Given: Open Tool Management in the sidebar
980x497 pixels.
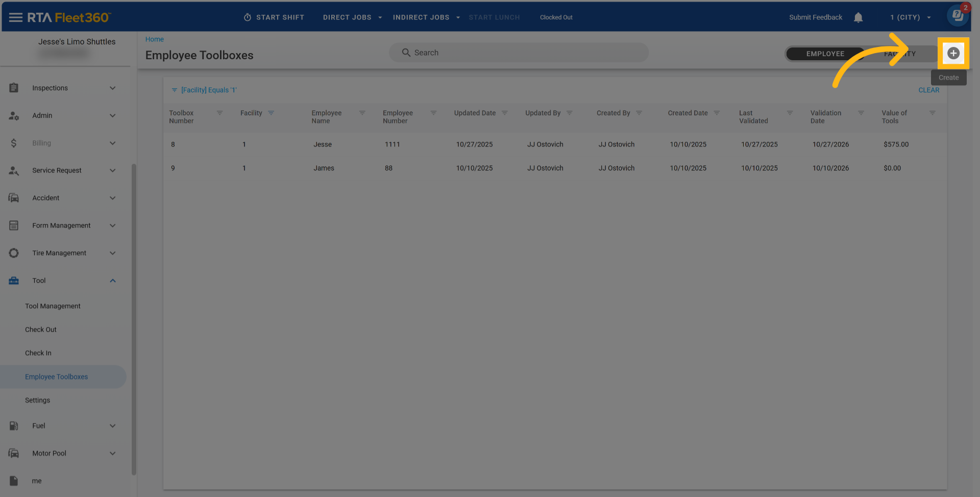Looking at the screenshot, I should pos(53,306).
